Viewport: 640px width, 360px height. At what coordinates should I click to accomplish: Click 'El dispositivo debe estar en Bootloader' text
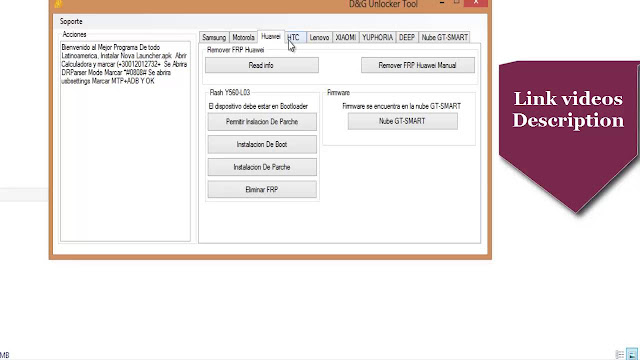258,106
